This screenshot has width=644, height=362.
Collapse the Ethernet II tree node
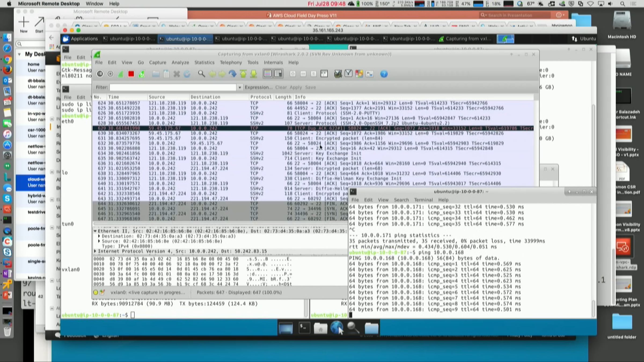coord(95,231)
